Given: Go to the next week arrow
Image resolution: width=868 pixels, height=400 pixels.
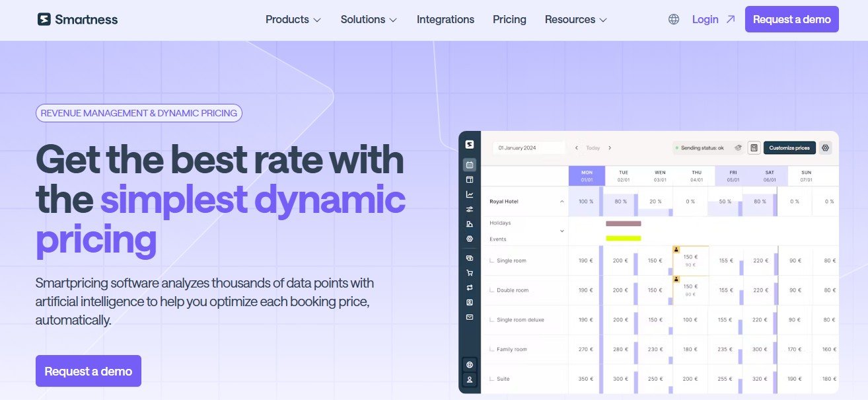Looking at the screenshot, I should point(610,148).
